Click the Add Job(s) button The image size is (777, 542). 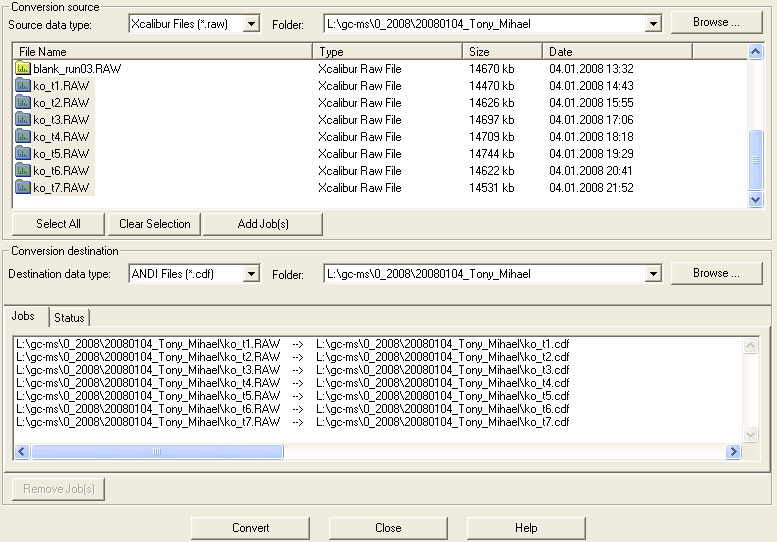(x=263, y=224)
